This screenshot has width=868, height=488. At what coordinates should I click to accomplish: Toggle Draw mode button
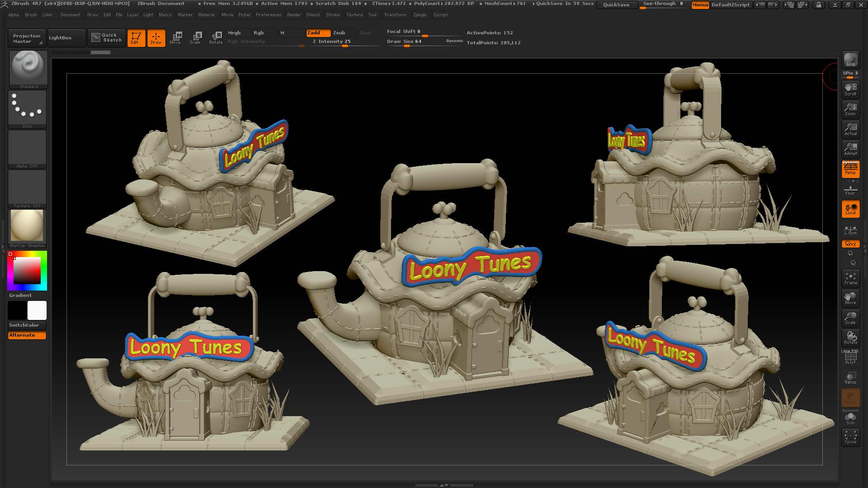click(156, 38)
